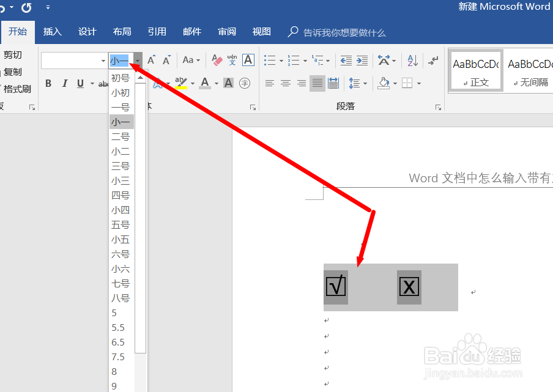Clear formatting with the eraser icon
553x392 pixels.
pos(217,60)
